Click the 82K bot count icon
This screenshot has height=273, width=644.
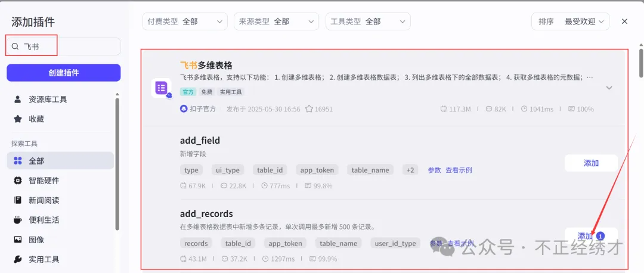[489, 109]
